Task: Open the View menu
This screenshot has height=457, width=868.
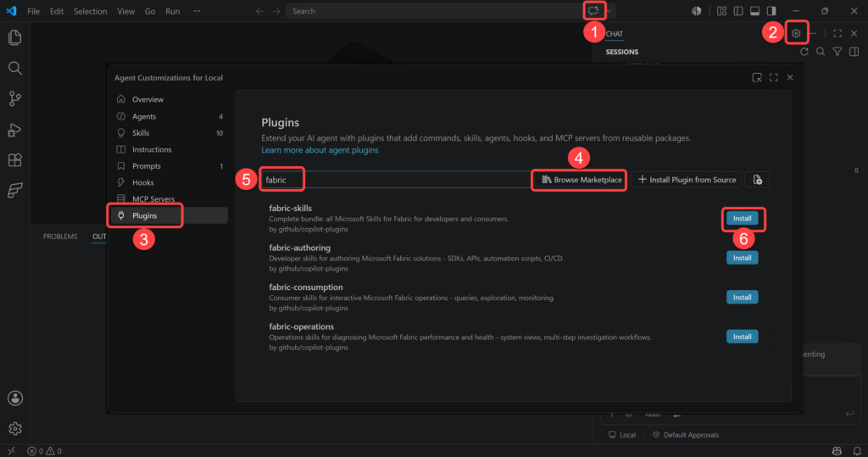Action: click(x=125, y=11)
